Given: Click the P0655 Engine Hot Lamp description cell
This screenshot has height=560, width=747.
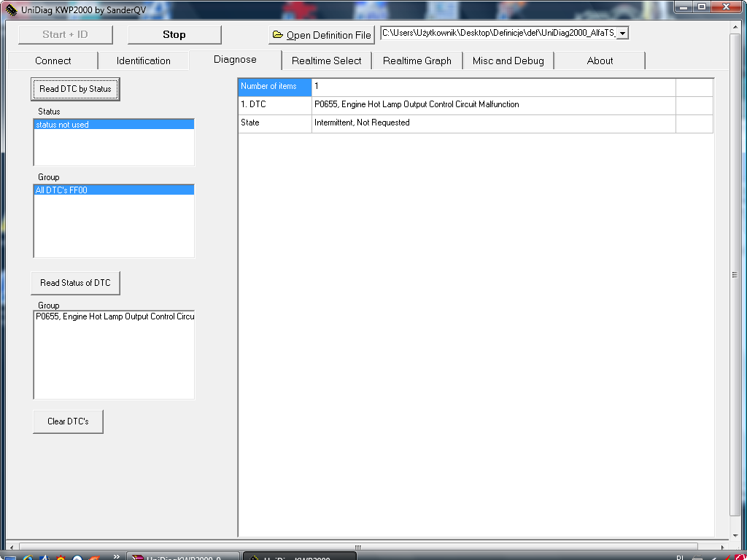Looking at the screenshot, I should [x=494, y=105].
